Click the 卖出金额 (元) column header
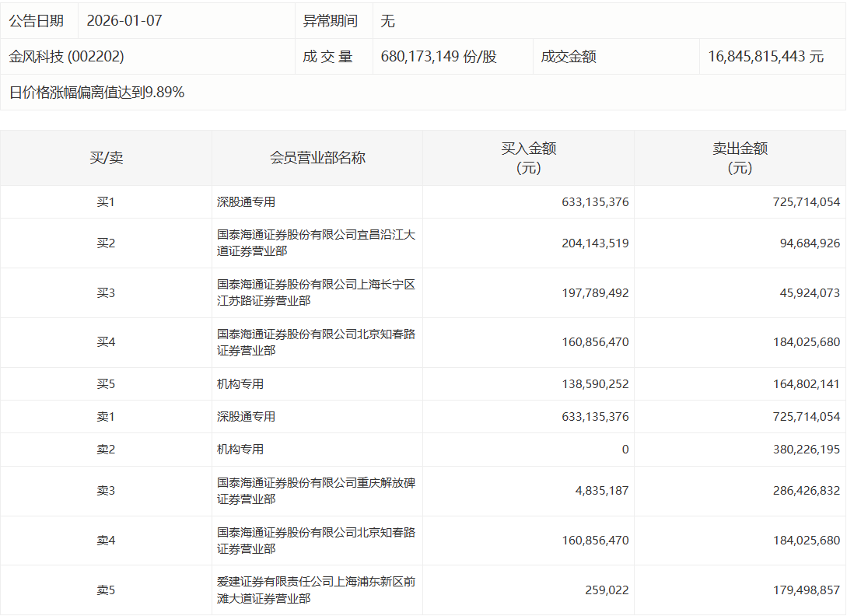This screenshot has height=616, width=847. pyautogui.click(x=740, y=158)
